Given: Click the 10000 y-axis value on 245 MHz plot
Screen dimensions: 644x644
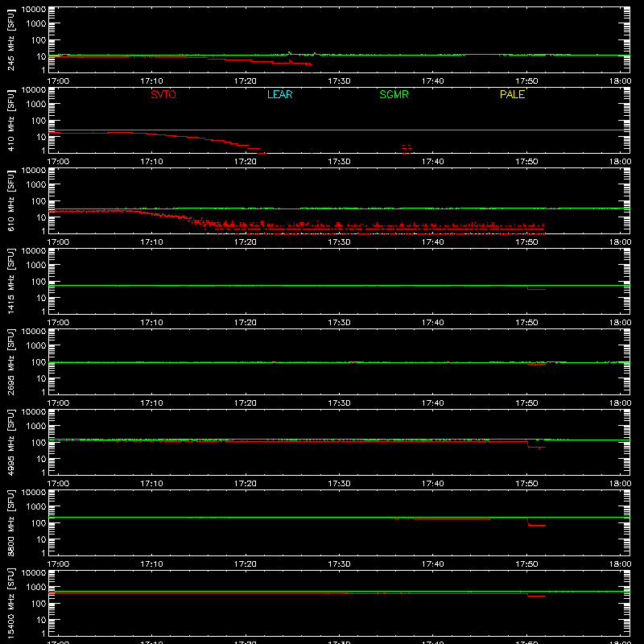Looking at the screenshot, I should (x=34, y=10).
